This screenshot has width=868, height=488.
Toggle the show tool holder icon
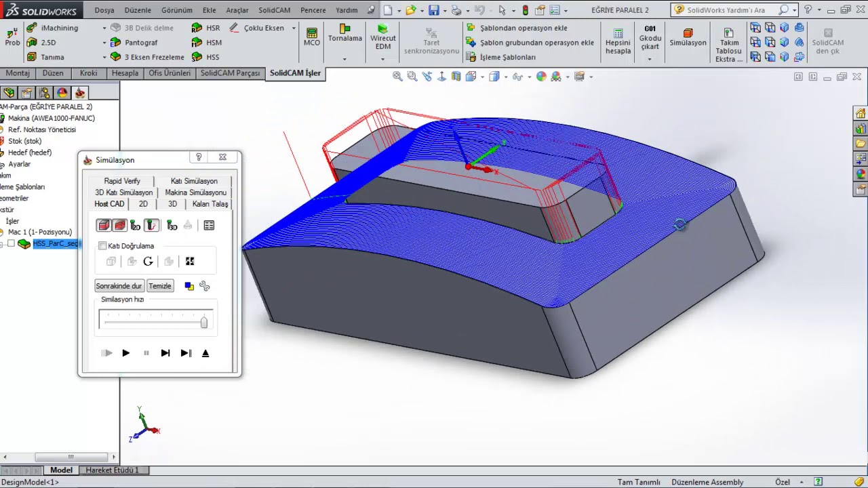pyautogui.click(x=151, y=225)
